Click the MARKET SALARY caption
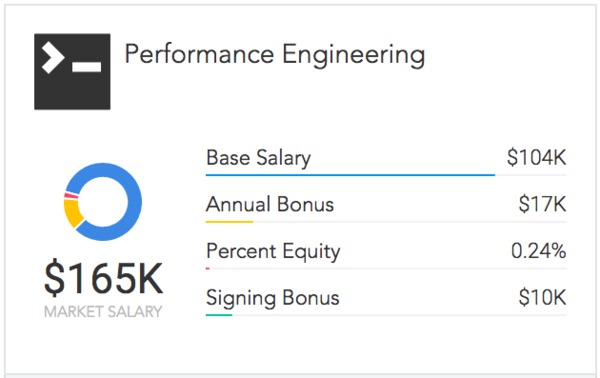Image resolution: width=600 pixels, height=378 pixels. (x=103, y=312)
